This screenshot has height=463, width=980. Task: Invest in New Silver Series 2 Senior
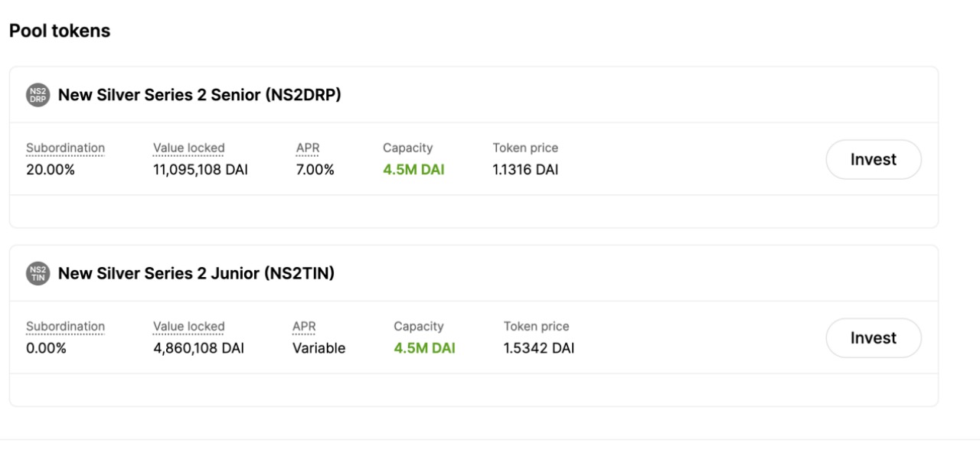pyautogui.click(x=873, y=160)
